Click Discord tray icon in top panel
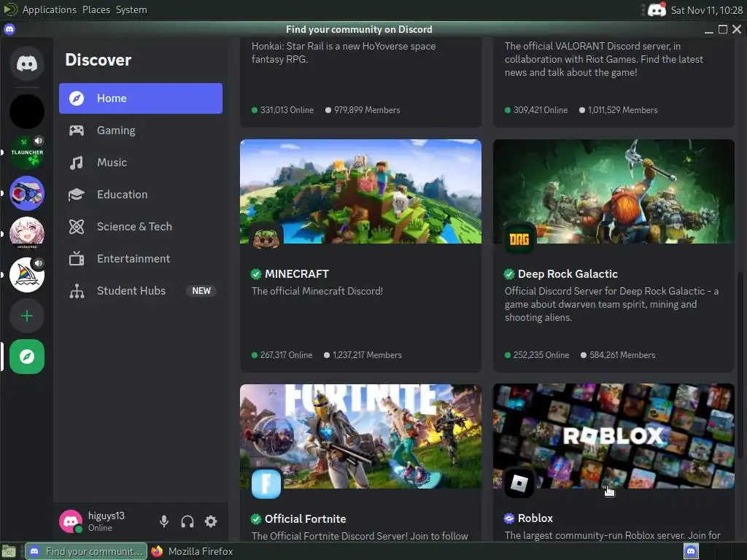 pos(657,9)
